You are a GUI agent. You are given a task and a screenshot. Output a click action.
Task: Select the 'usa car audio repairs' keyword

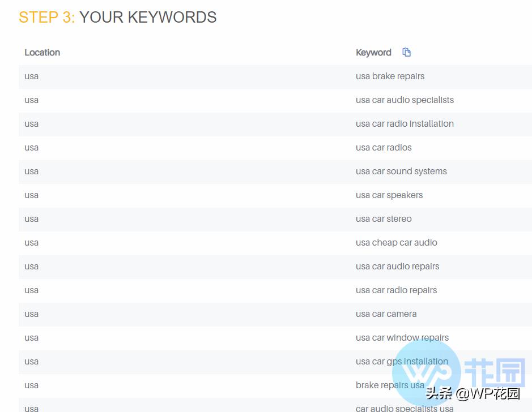[397, 267]
